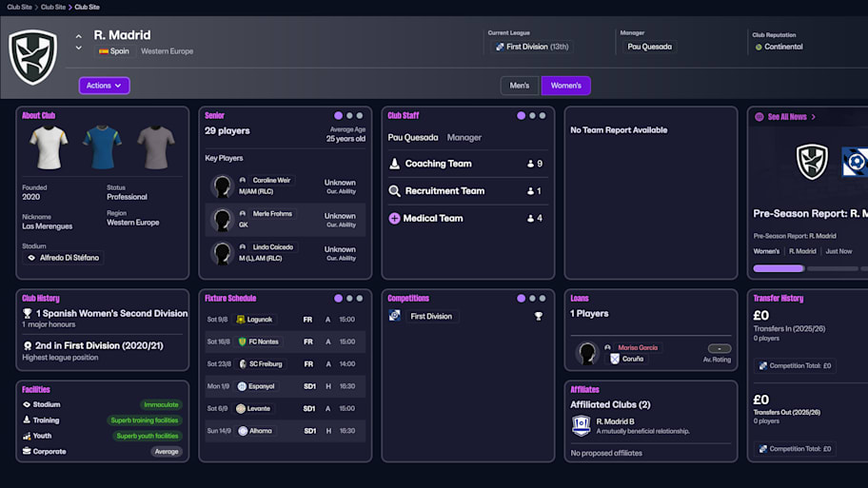Open the About Club panel title
The image size is (868, 488).
38,116
